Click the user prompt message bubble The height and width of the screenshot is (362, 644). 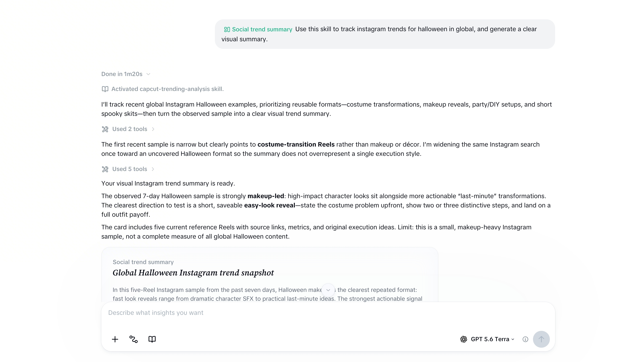click(x=385, y=34)
